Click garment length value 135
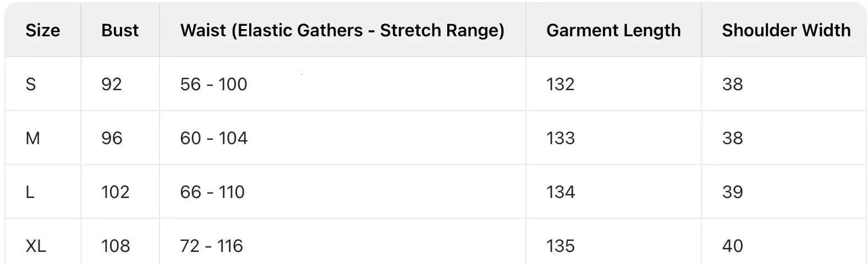The image size is (868, 264). [561, 246]
